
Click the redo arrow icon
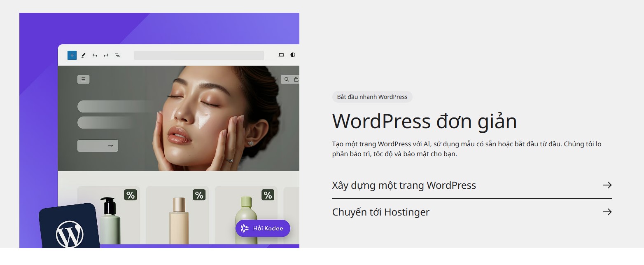[x=105, y=55]
